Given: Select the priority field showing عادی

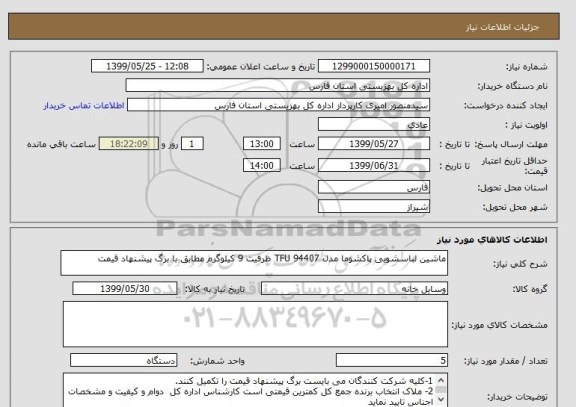Looking at the screenshot, I should tap(374, 125).
